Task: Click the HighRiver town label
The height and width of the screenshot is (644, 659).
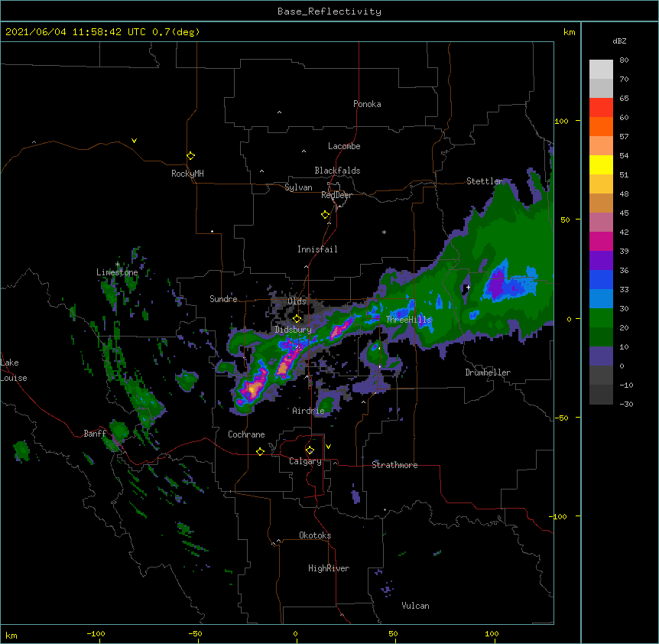Action: click(x=329, y=568)
